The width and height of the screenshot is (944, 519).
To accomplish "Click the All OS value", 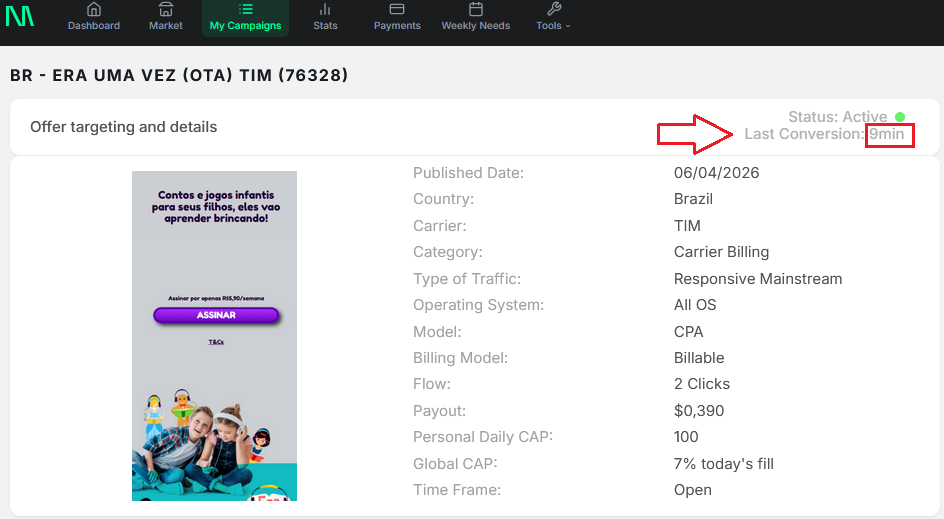I will click(x=695, y=305).
